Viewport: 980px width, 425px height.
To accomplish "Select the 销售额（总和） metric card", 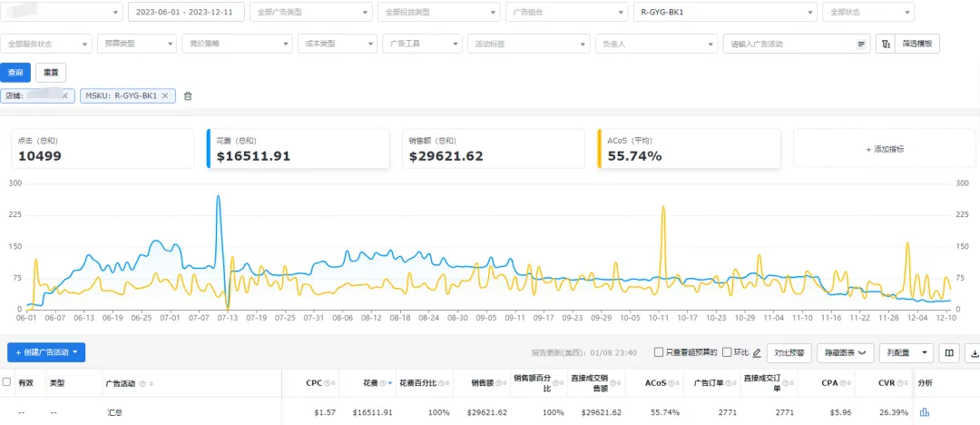I will pyautogui.click(x=493, y=148).
